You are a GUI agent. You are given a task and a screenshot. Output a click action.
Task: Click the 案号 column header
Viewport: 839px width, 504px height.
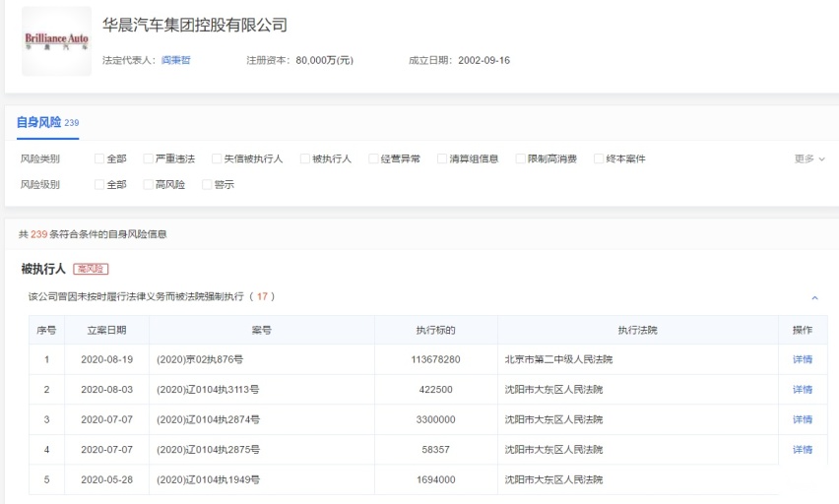(262, 330)
